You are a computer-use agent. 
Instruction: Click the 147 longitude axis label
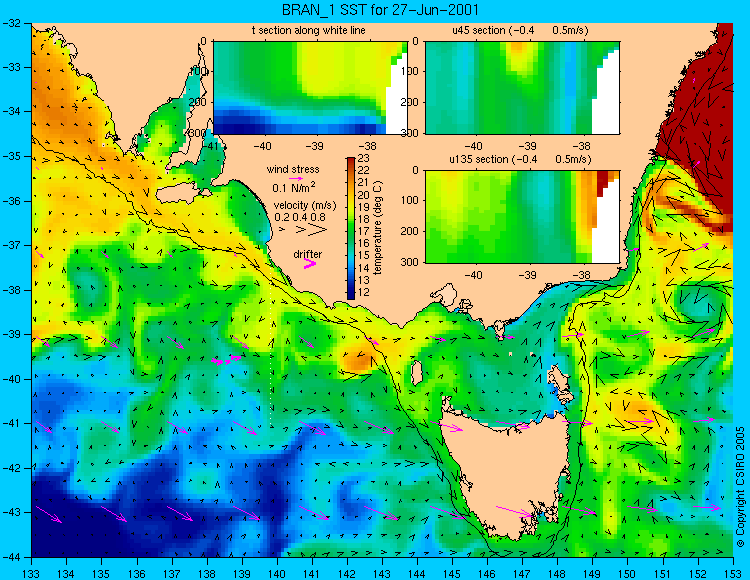point(522,573)
